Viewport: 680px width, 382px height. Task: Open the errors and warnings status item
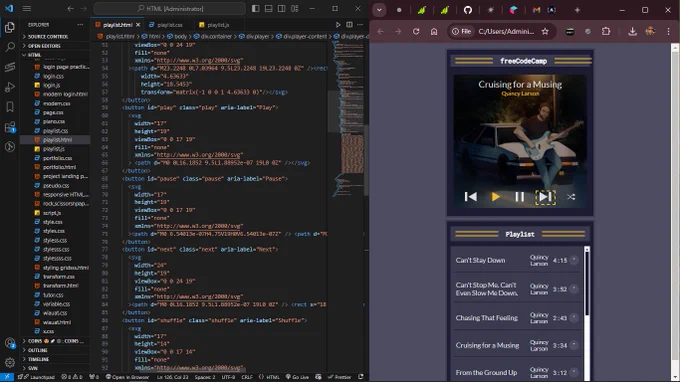(72, 377)
